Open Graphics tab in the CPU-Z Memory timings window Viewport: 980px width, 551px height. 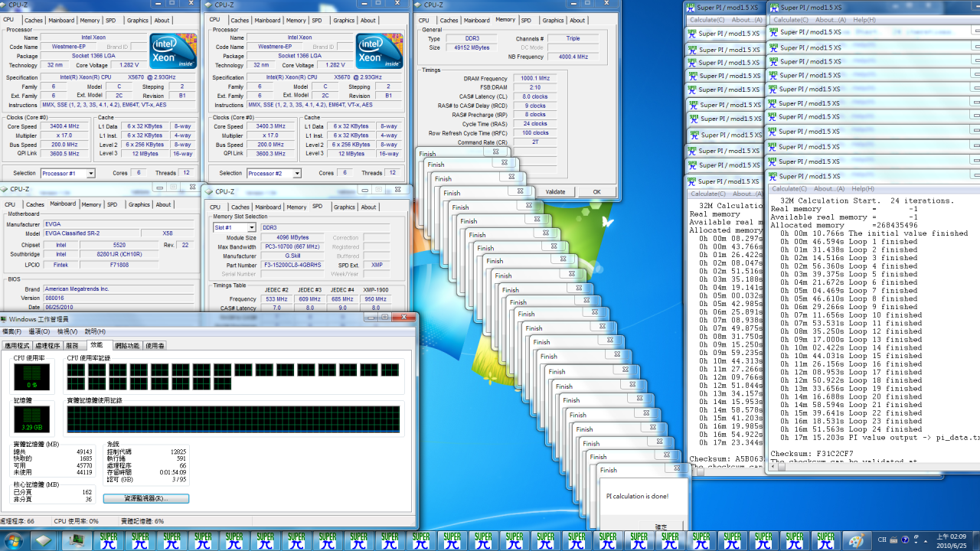click(x=553, y=21)
